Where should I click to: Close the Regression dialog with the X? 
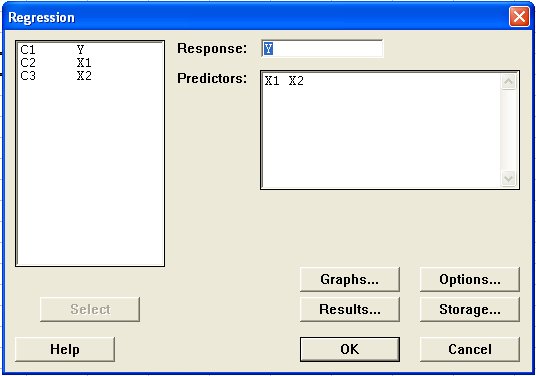tap(519, 17)
